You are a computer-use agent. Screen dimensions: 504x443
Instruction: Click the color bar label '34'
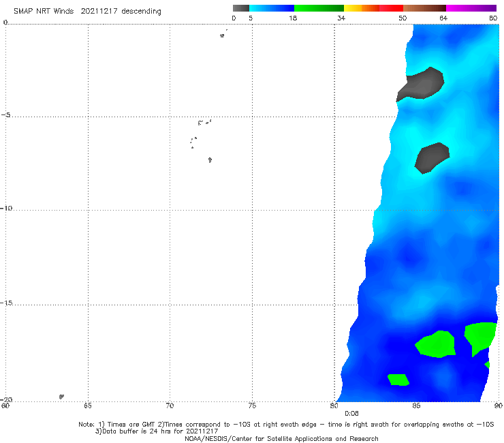(x=341, y=18)
